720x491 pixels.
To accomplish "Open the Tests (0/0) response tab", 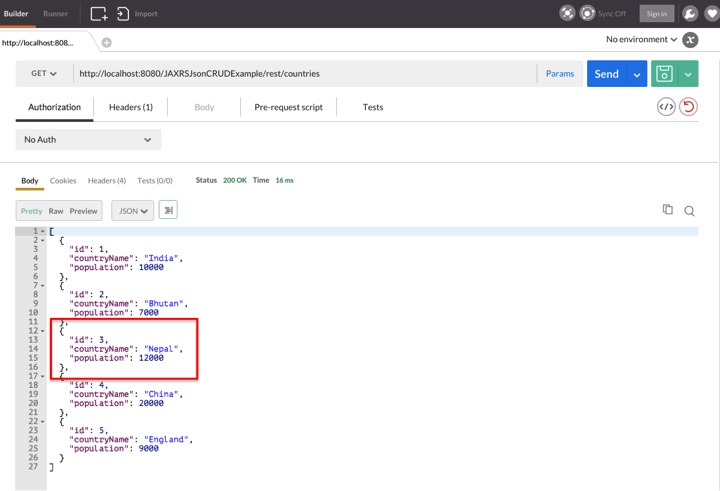I will click(x=155, y=181).
